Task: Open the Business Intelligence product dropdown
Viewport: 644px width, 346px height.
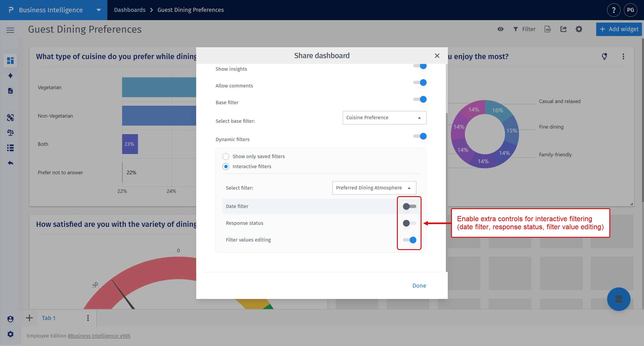Action: click(99, 10)
